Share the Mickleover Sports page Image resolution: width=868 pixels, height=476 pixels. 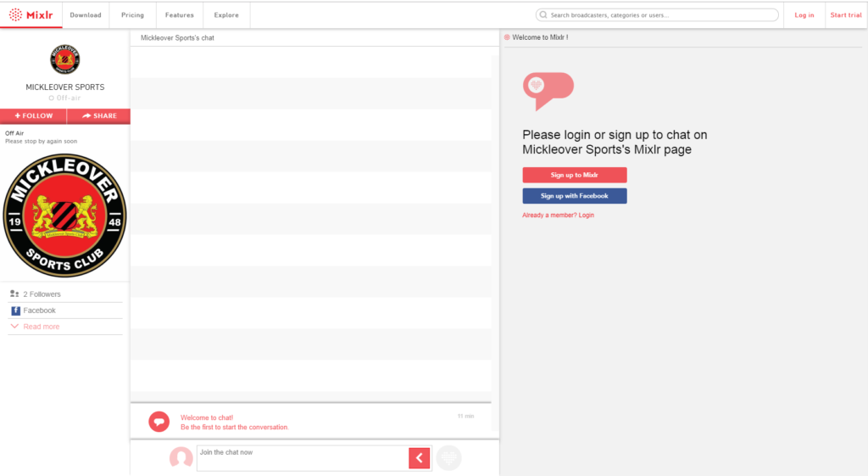[x=98, y=115]
